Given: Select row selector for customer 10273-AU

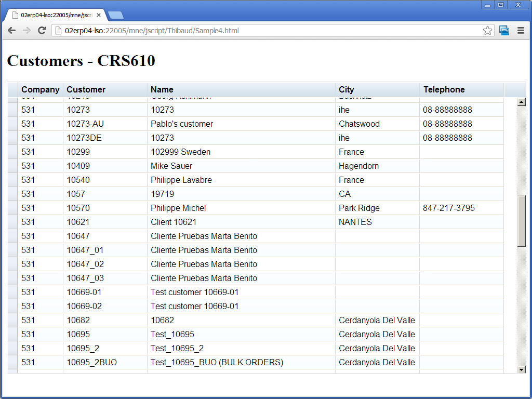Looking at the screenshot, I should pos(12,124).
